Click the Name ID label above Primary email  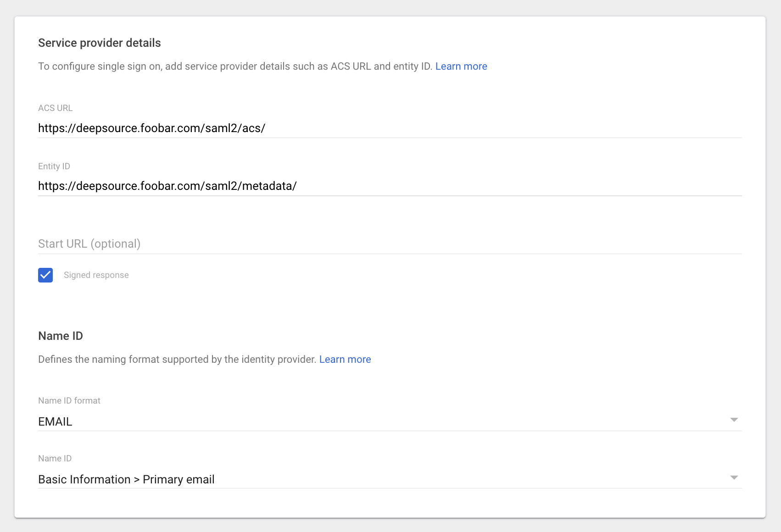(55, 459)
